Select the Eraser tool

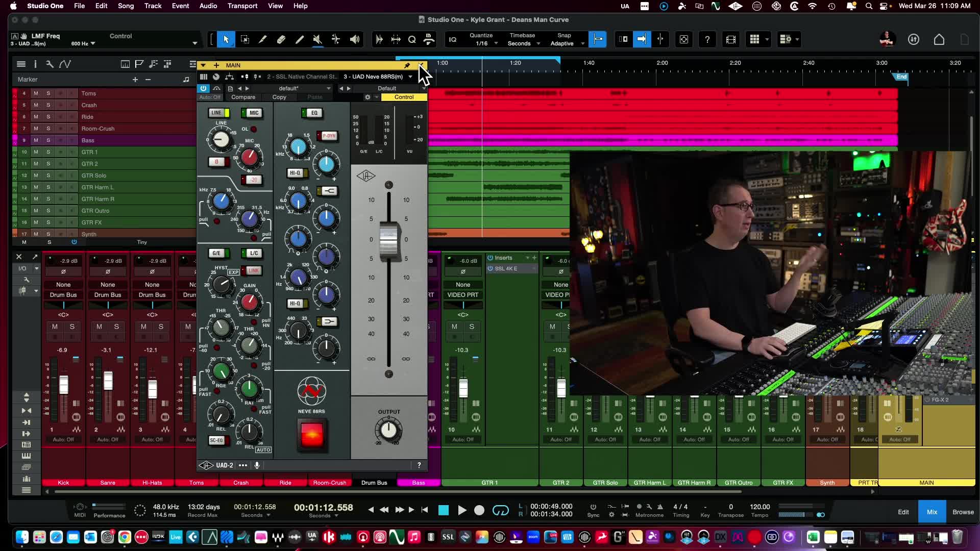281,39
